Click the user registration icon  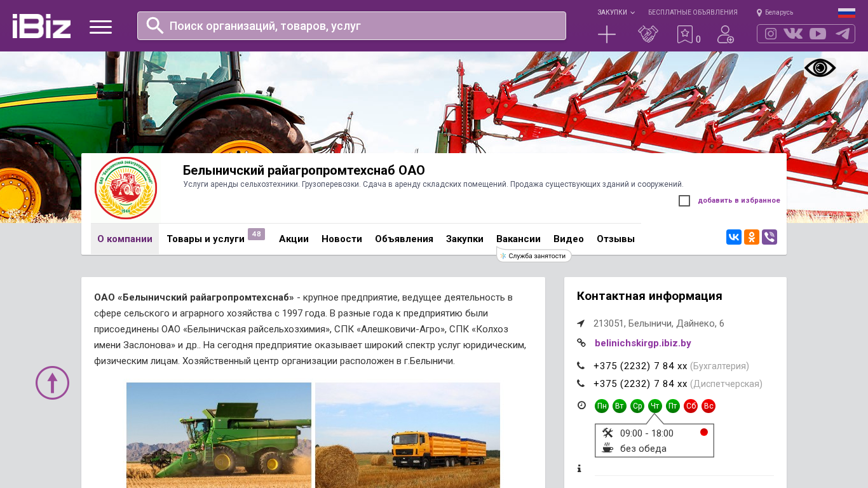pos(726,34)
